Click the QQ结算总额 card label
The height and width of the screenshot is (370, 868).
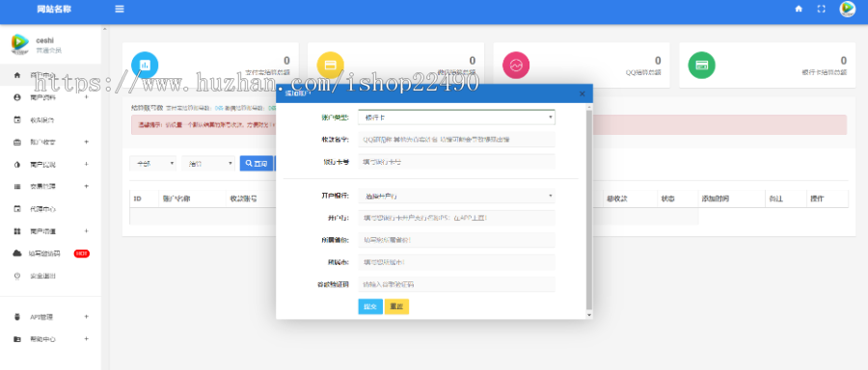(x=644, y=72)
